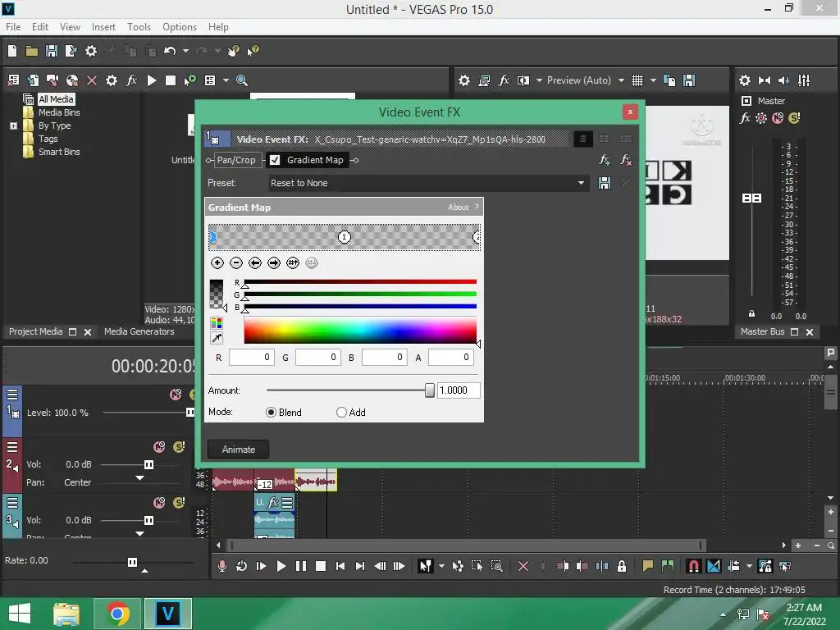840x630 pixels.
Task: Click the Plug-In Chain add fx icon
Action: 605,160
